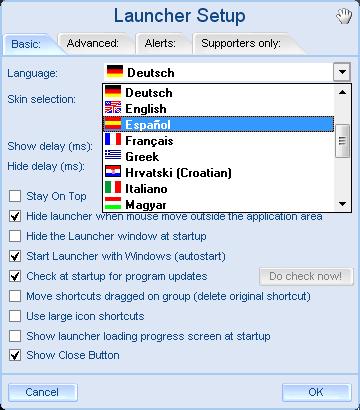Viewport: 360px width, 410px height.
Task: Select English in the language list
Action: (219, 108)
